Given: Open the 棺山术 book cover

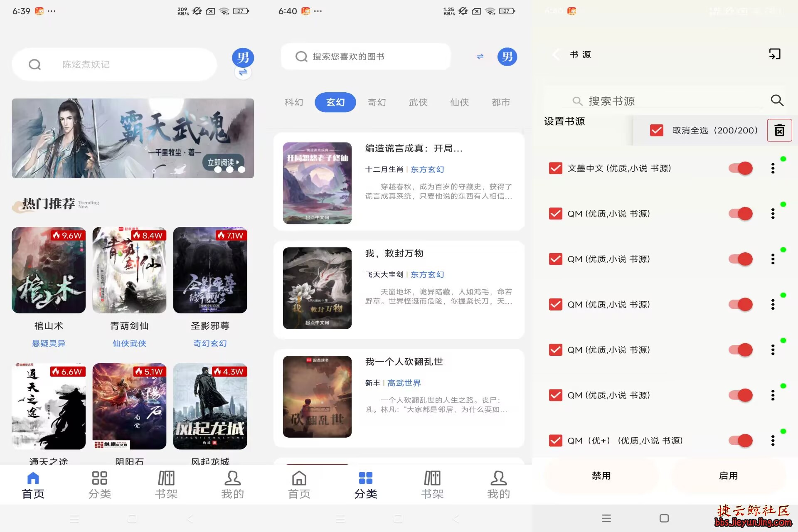Looking at the screenshot, I should click(x=49, y=270).
